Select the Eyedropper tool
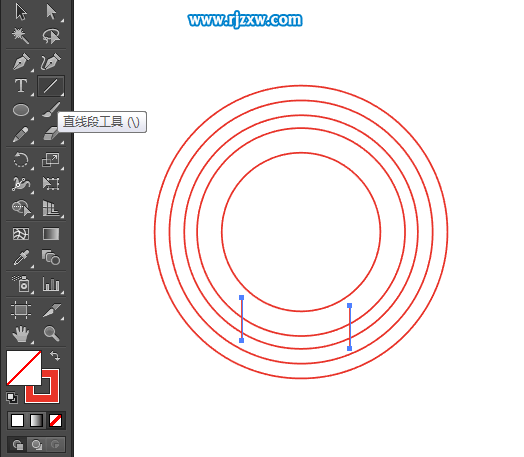This screenshot has height=457, width=524. point(21,258)
